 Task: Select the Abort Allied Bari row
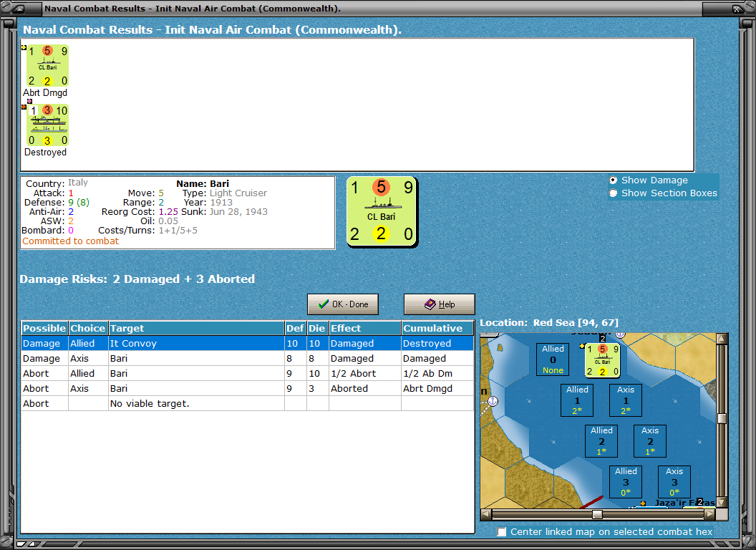click(247, 373)
